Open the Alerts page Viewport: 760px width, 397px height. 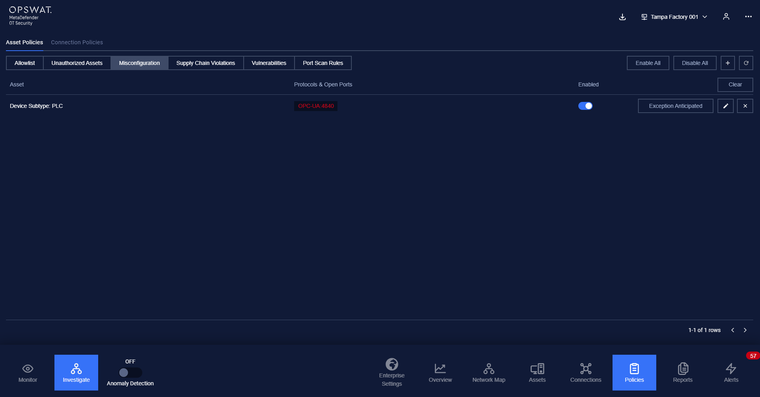731,372
